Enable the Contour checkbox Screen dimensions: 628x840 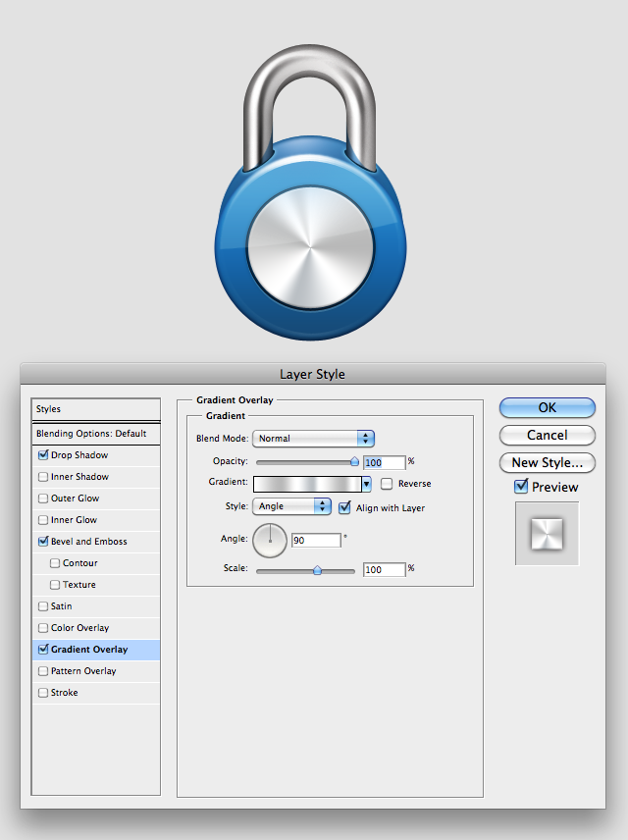tap(55, 563)
